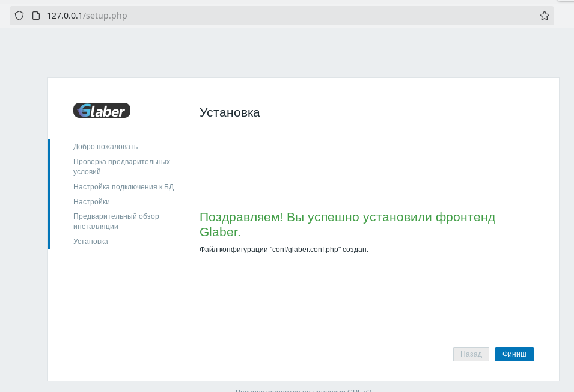Select the 'Добро пожаловать' step
This screenshot has height=392, width=574.
[105, 147]
